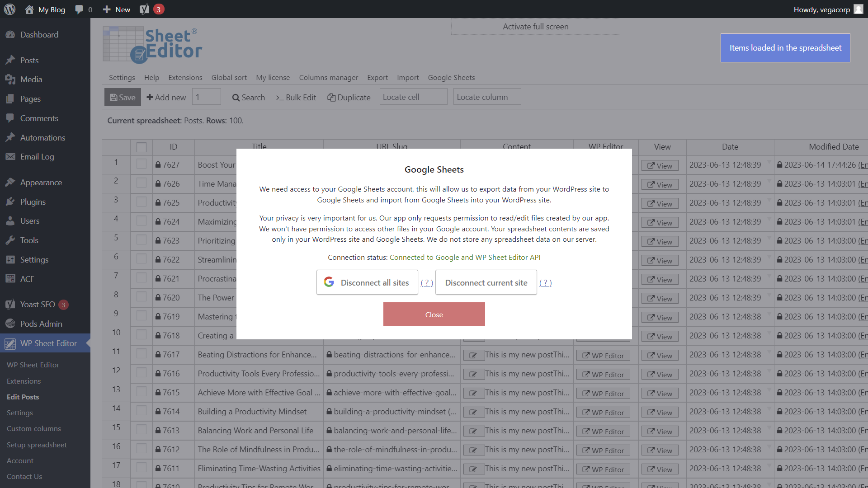Open the Yoast SEO icon in admin bar
868x488 pixels.
pos(144,9)
